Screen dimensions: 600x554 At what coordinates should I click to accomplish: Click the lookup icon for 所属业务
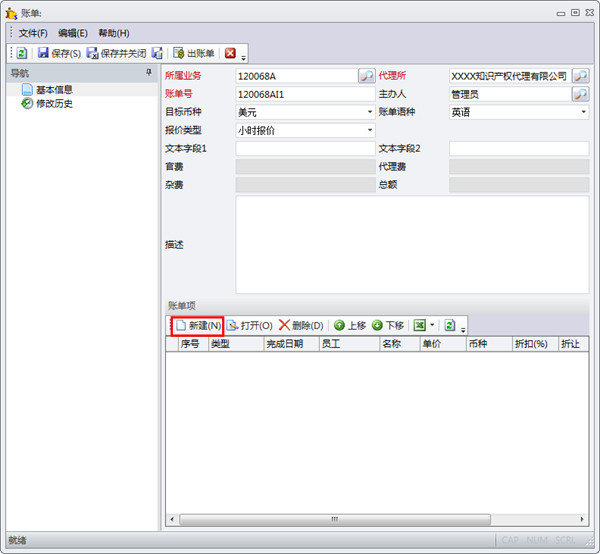point(367,76)
